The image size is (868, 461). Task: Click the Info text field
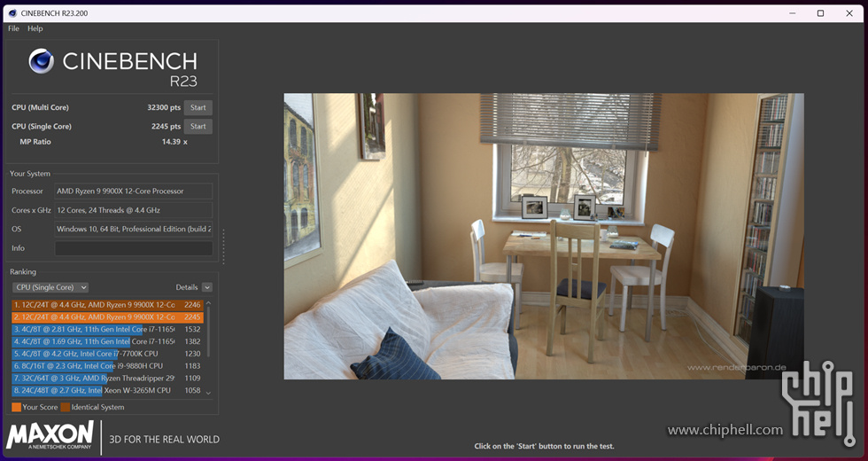click(x=133, y=248)
